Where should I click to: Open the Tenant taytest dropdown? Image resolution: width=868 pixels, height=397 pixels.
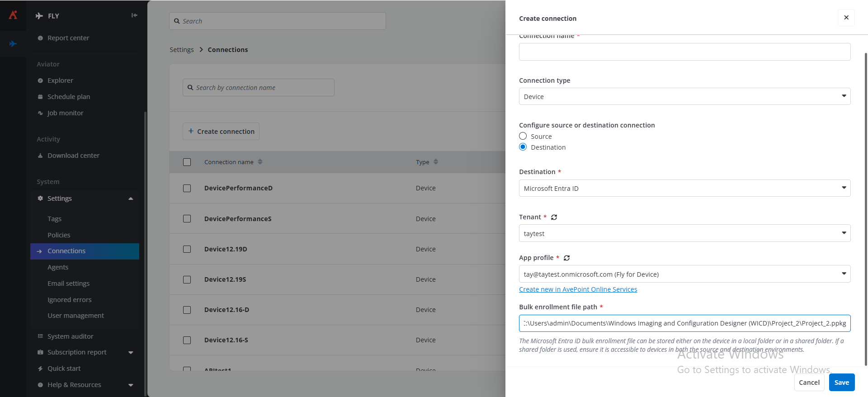[x=684, y=233]
